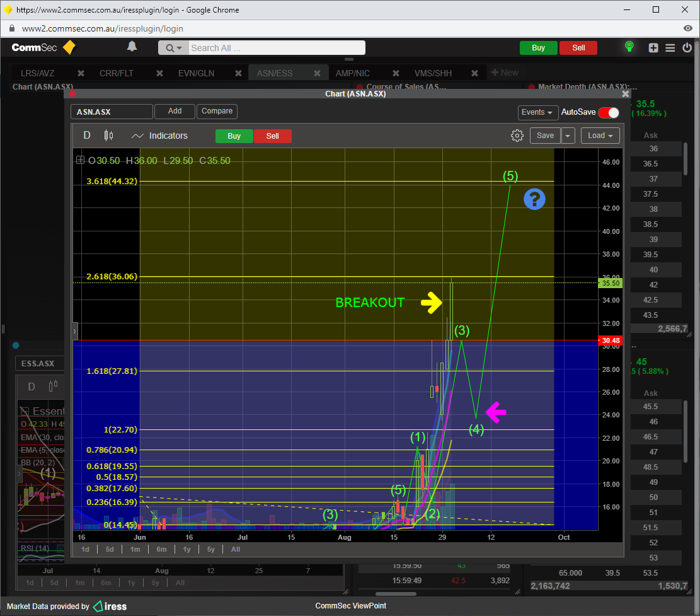Click the blue question mark marker
The height and width of the screenshot is (616, 700).
(534, 200)
